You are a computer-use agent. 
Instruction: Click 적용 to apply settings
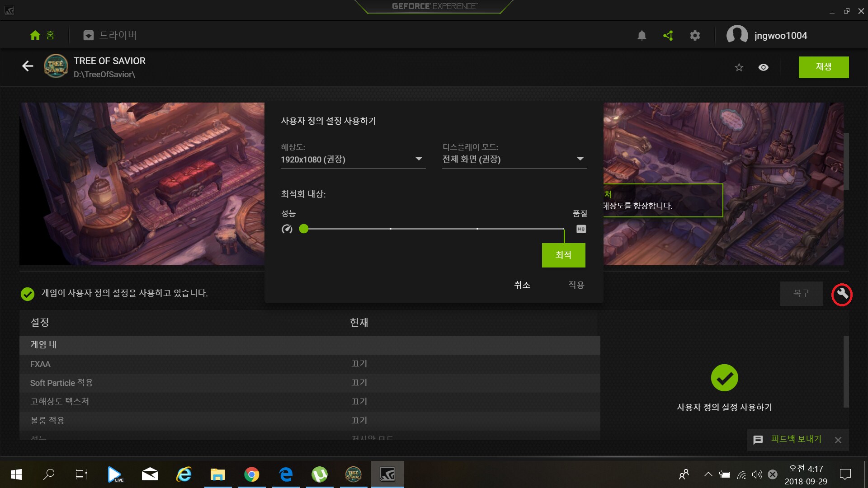point(576,285)
